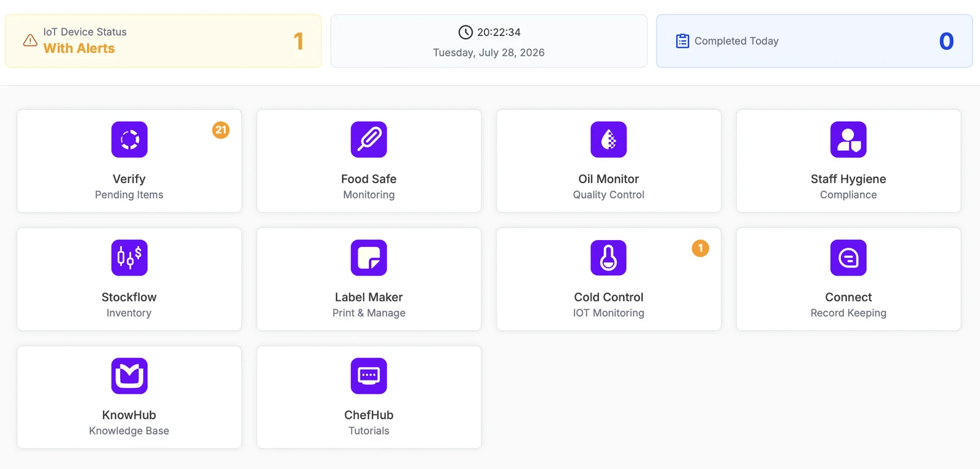Click the 'Knowledge Base' subtitle
This screenshot has width=980, height=469.
click(x=129, y=431)
